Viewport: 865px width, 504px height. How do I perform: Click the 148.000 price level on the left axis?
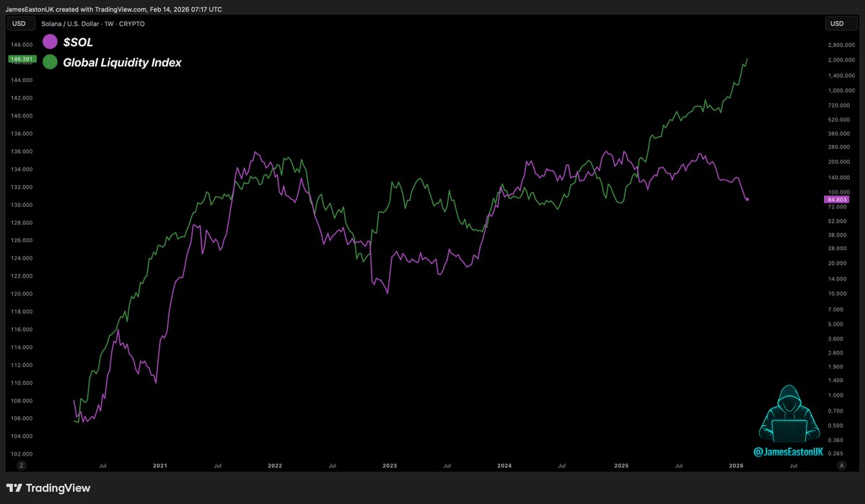[x=21, y=44]
